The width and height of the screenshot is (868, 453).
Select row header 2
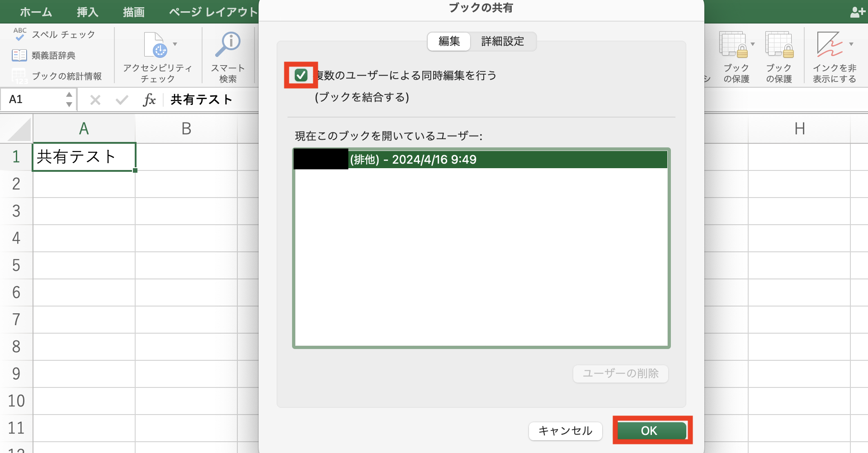[x=16, y=184]
